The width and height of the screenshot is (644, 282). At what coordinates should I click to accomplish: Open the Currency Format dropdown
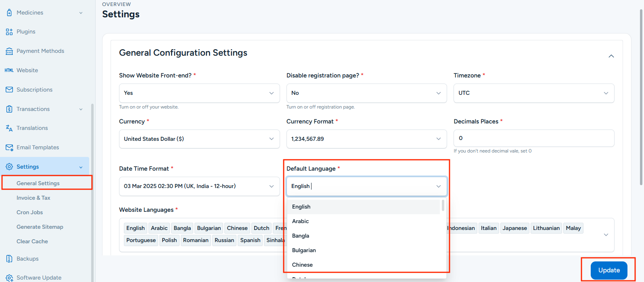[x=366, y=139]
